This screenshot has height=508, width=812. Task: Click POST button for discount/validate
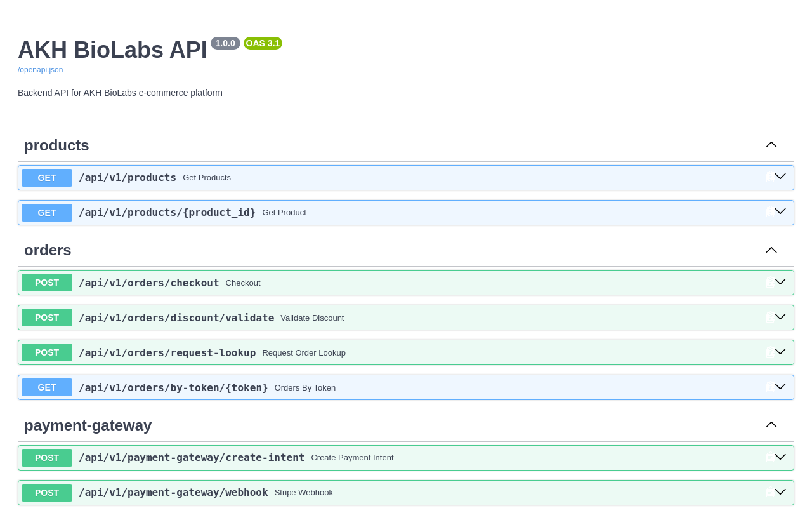pos(47,317)
